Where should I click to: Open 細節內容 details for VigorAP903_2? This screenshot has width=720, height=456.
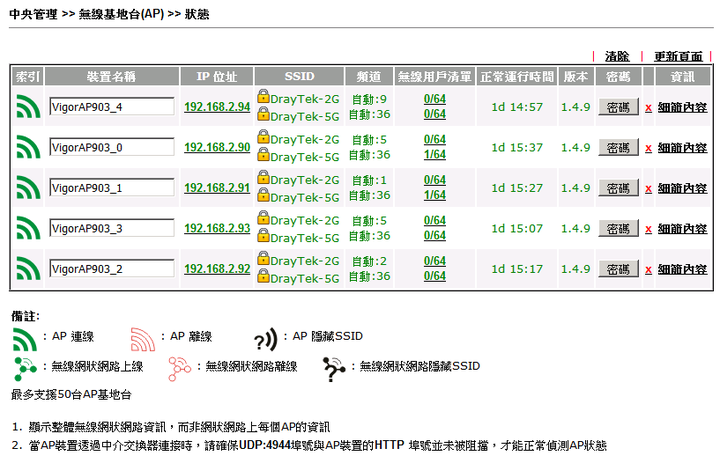click(682, 269)
